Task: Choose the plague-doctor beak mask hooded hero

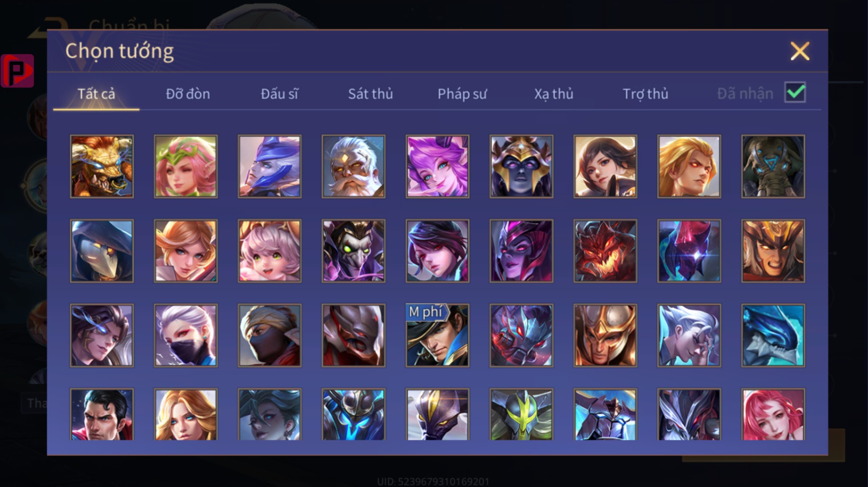Action: click(x=102, y=251)
